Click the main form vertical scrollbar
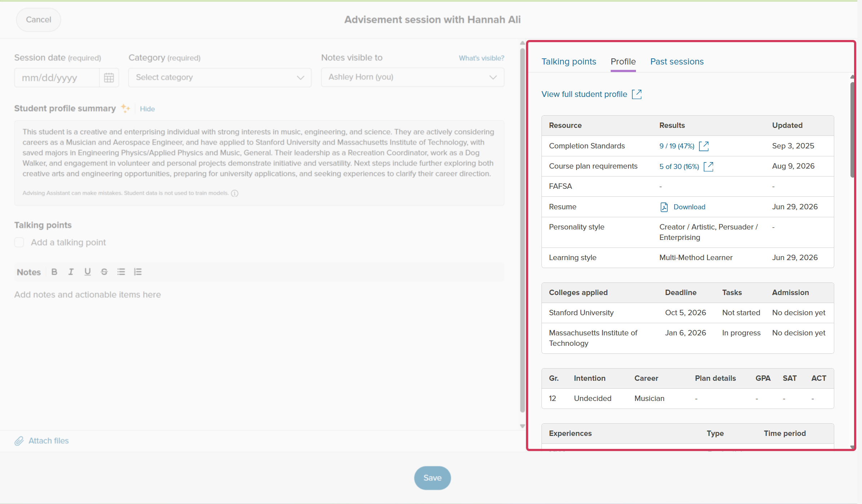The height and width of the screenshot is (504, 862). (522, 231)
